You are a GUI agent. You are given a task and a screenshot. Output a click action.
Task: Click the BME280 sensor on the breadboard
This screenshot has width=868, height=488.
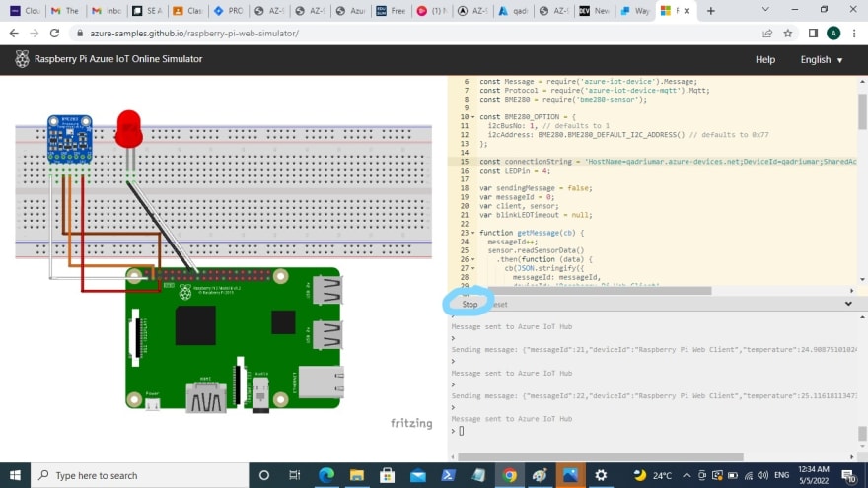pos(70,139)
